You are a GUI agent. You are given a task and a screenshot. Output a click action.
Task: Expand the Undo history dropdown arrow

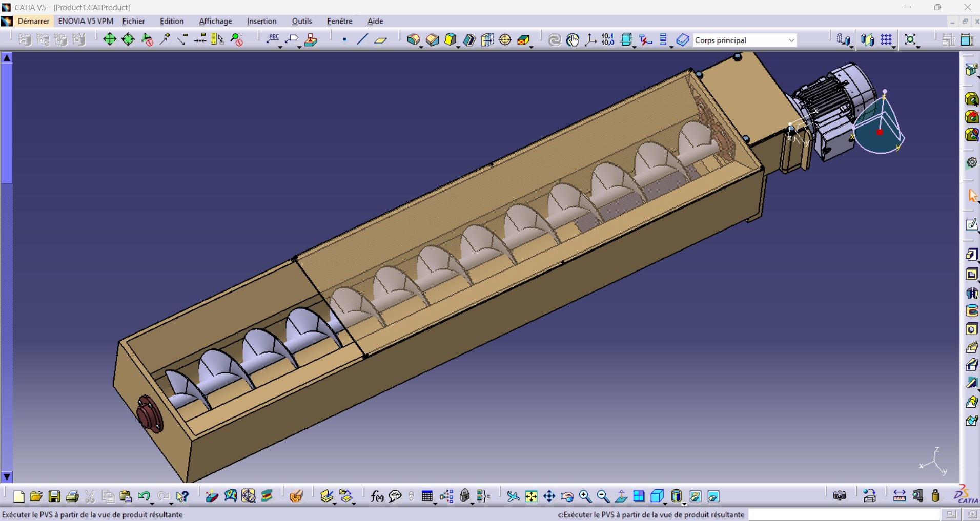point(152,503)
